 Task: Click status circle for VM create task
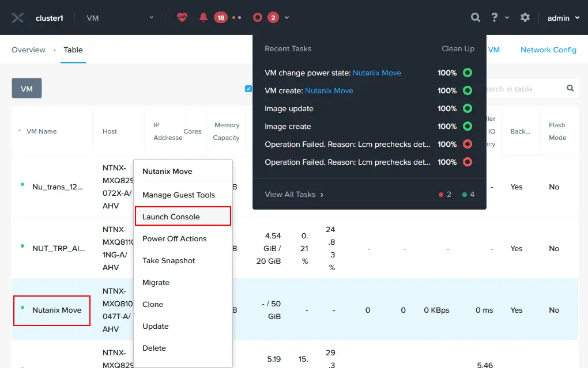[468, 90]
